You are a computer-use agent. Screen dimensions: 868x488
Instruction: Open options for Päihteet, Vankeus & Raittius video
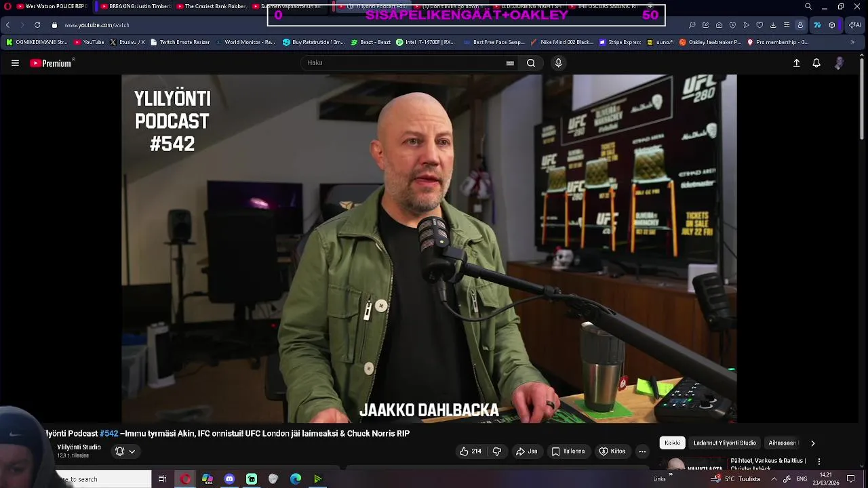point(819,461)
